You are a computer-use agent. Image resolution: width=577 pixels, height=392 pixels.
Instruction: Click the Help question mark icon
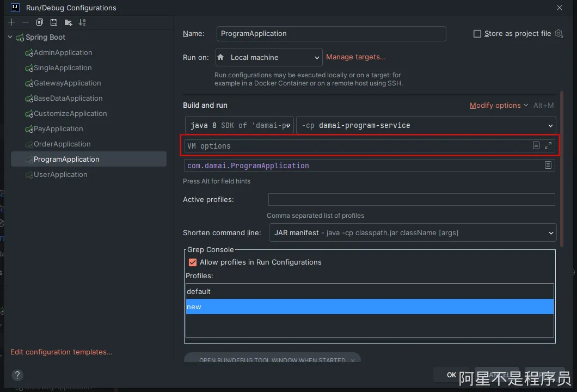point(17,375)
